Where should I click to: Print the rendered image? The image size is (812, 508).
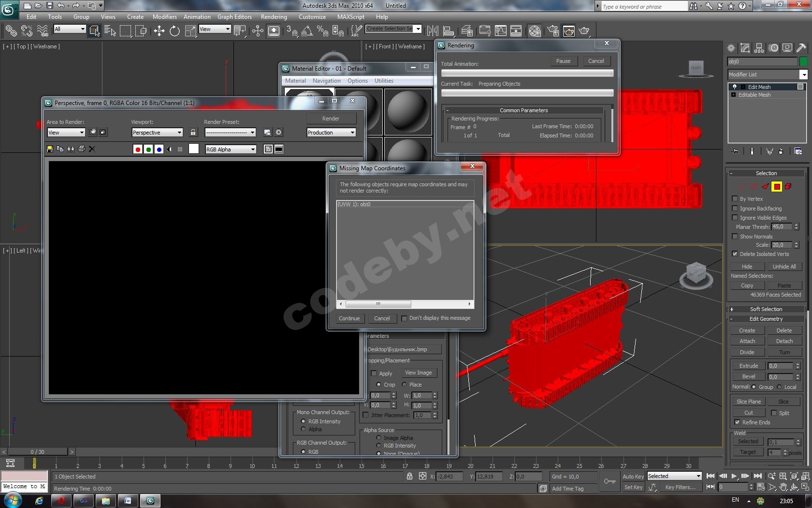[81, 149]
